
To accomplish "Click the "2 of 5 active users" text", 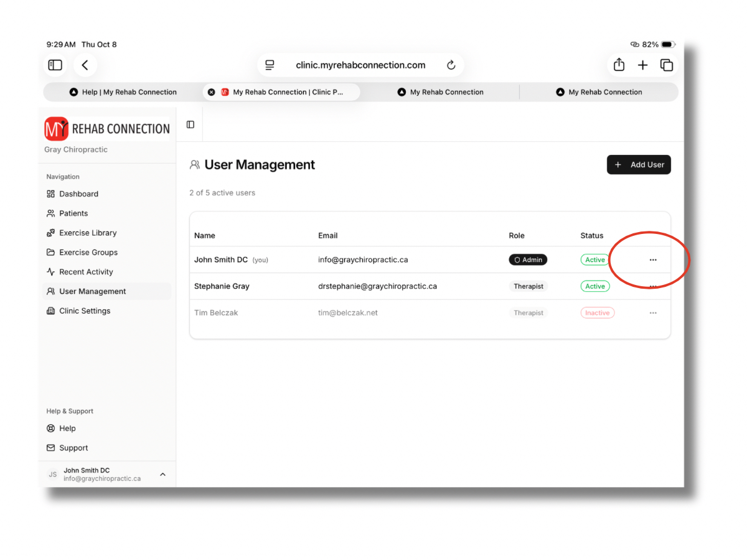I will [x=222, y=193].
